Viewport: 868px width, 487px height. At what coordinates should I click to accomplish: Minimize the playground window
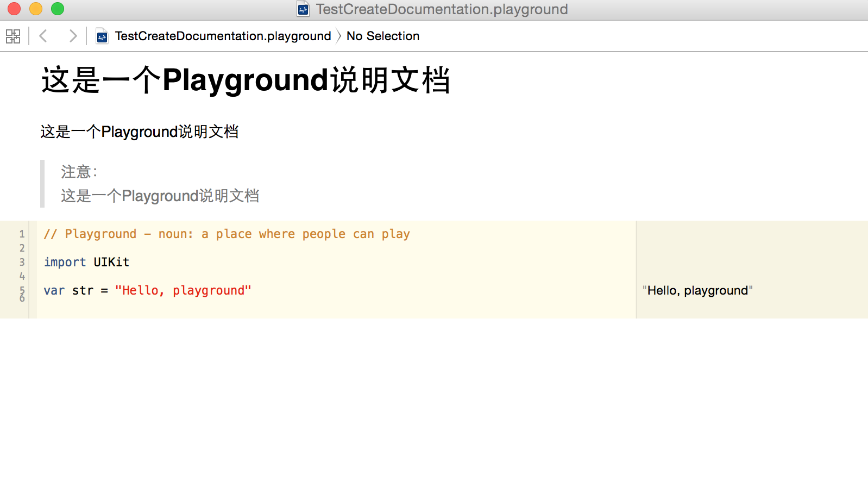36,9
